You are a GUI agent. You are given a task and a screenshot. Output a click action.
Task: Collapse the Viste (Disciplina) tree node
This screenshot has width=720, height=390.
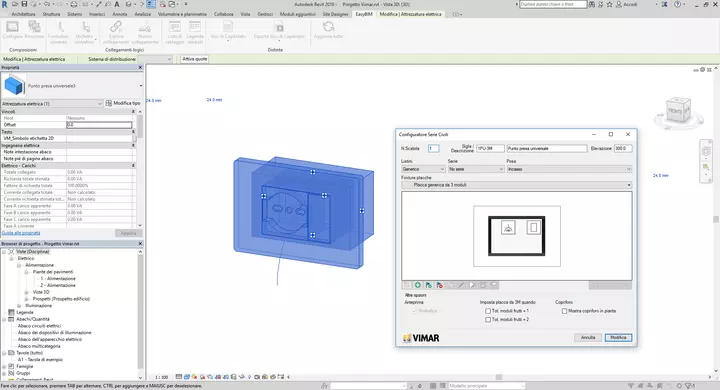coord(4,252)
